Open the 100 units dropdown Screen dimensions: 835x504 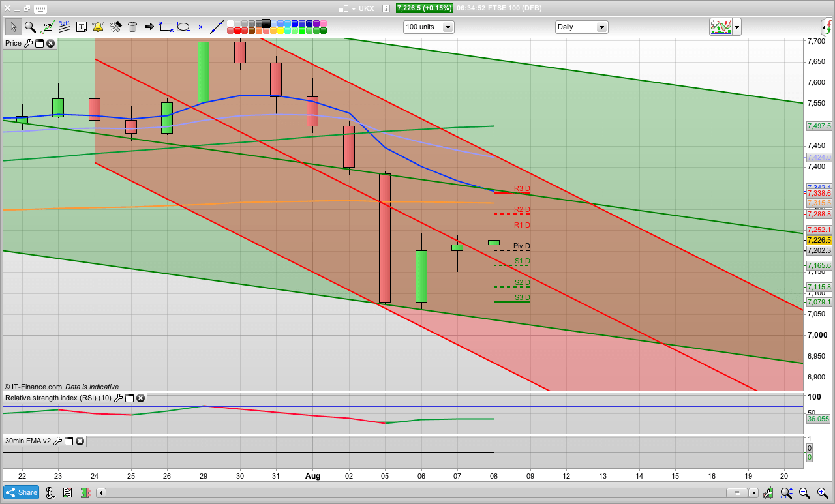[429, 27]
